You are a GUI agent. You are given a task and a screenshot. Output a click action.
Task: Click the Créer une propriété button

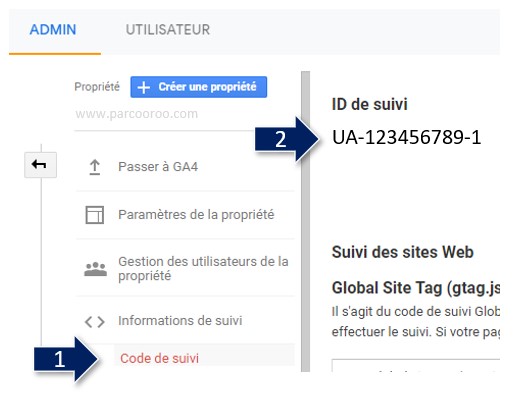(x=199, y=87)
